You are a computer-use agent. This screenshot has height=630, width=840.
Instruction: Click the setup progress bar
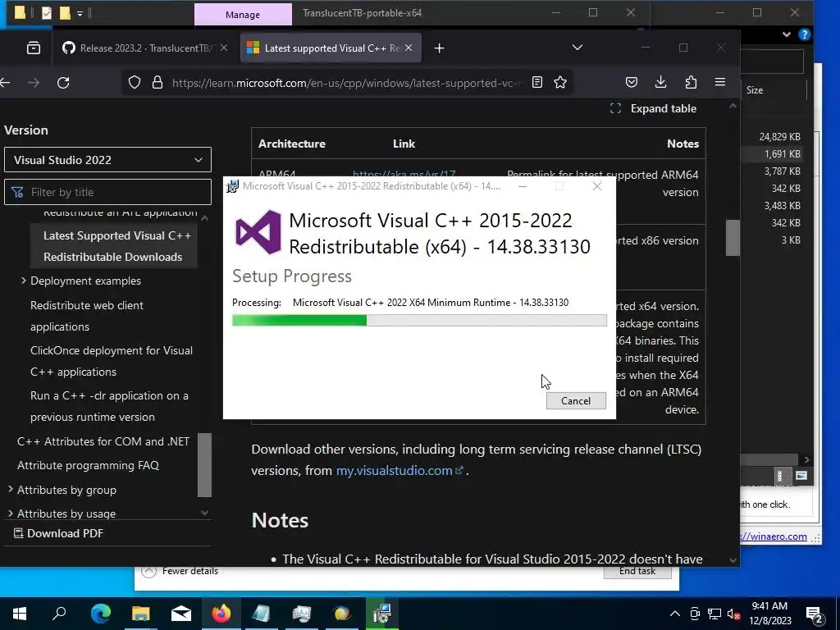[x=419, y=321]
